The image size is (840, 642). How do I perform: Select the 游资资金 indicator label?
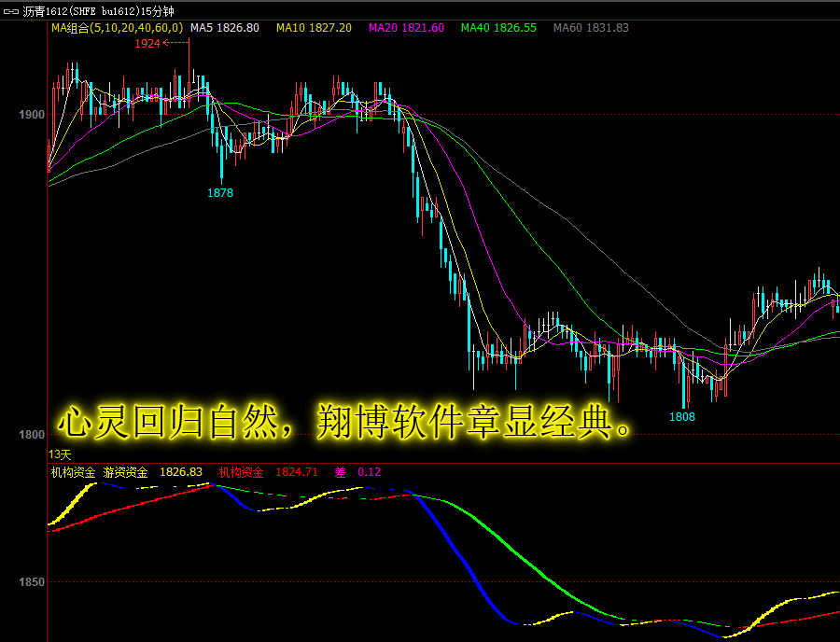[125, 472]
